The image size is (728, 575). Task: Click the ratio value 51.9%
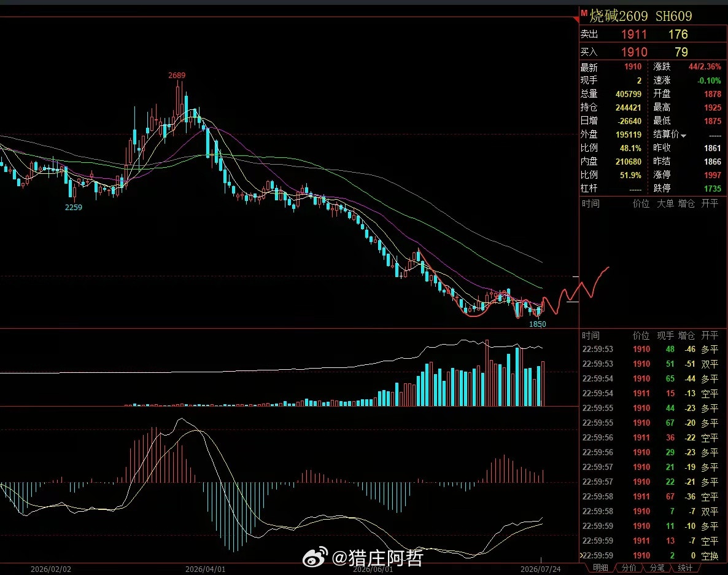pos(630,175)
